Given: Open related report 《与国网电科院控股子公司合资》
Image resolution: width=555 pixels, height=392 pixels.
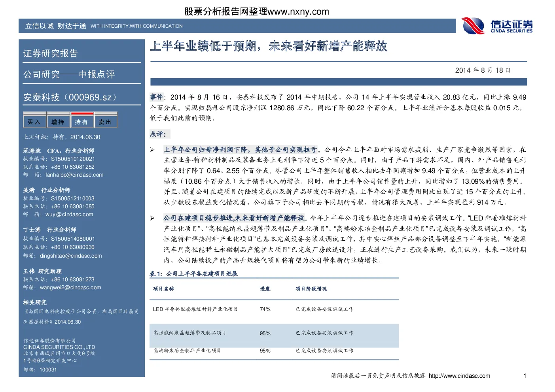Looking at the screenshot, I should pyautogui.click(x=81, y=317).
